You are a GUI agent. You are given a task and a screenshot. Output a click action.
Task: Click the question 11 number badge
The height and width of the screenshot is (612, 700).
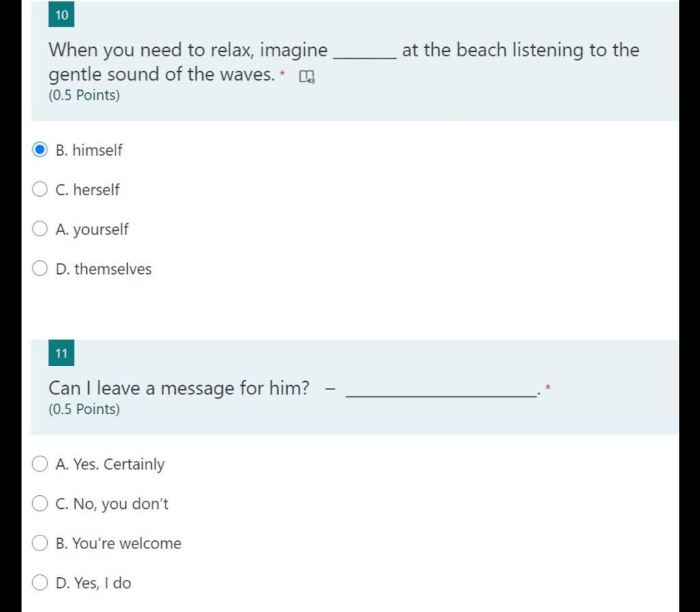(x=61, y=353)
